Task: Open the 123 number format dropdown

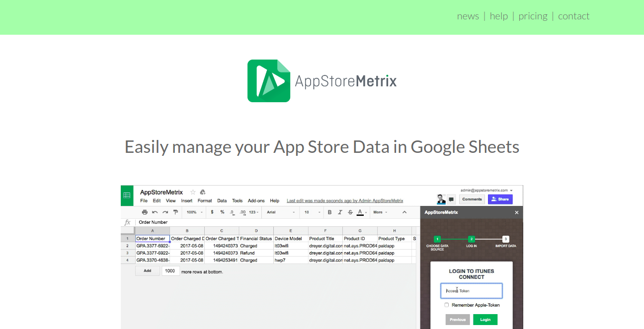Action: tap(254, 212)
